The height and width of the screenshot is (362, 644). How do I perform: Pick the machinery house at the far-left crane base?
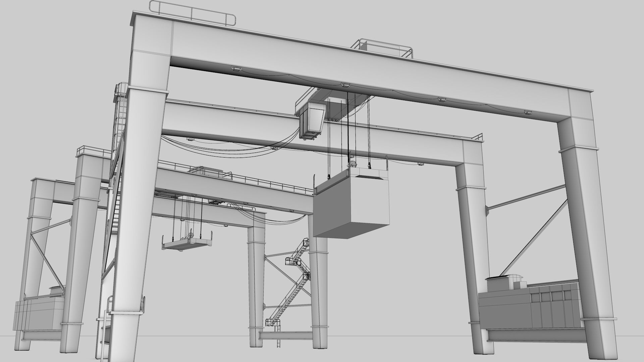(39, 313)
